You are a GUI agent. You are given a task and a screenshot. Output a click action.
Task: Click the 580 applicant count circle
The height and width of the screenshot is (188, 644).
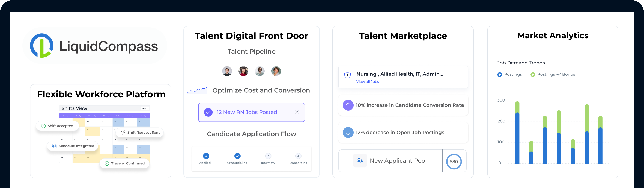pos(454,161)
